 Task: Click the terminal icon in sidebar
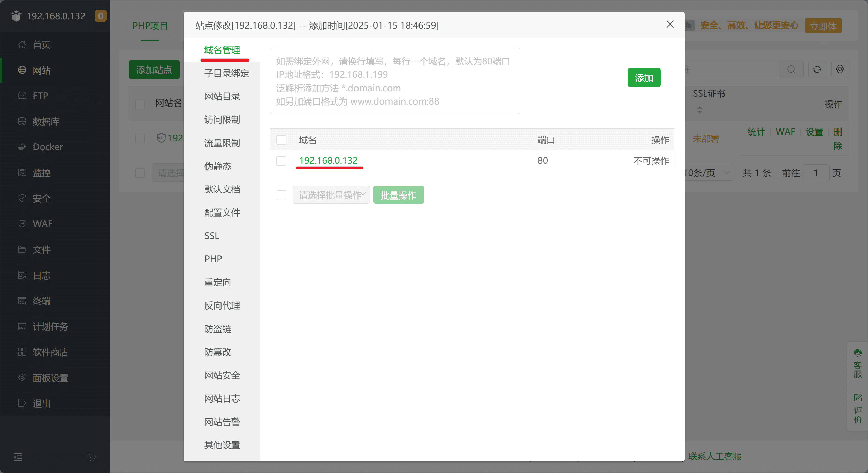(22, 300)
